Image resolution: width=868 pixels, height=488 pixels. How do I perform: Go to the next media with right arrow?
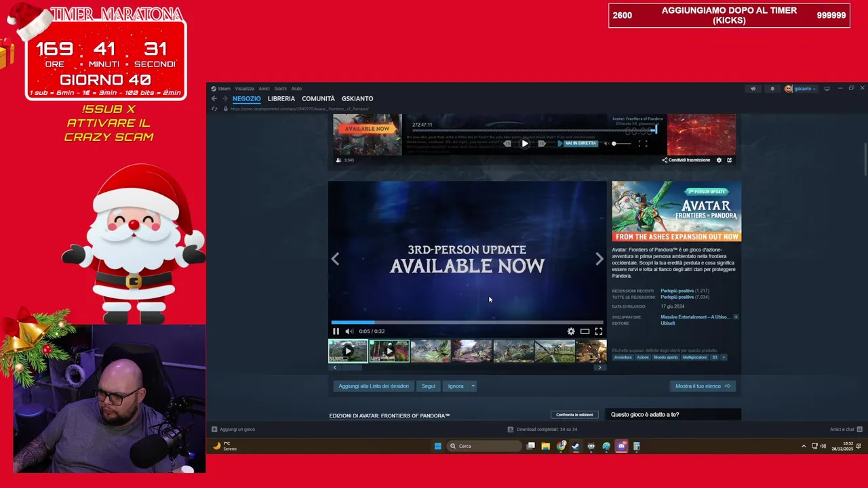[x=599, y=259]
